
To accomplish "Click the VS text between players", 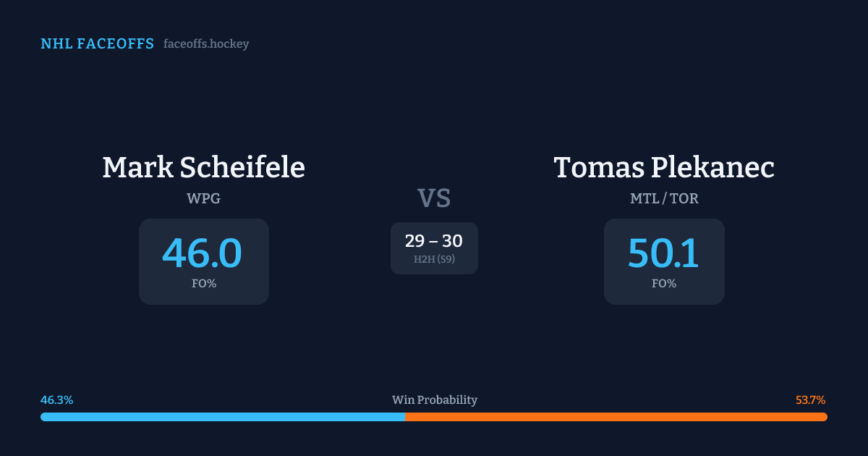I will 434,198.
